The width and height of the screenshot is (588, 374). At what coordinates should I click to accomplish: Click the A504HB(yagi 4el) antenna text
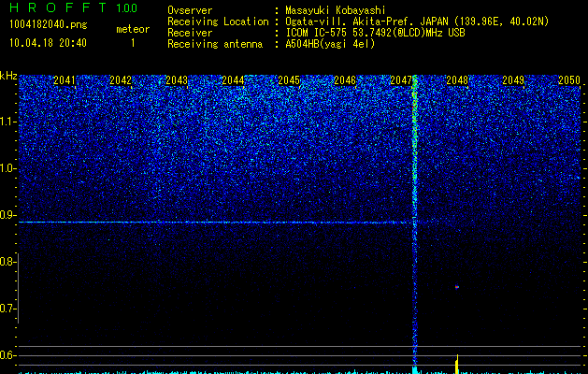[x=330, y=44]
